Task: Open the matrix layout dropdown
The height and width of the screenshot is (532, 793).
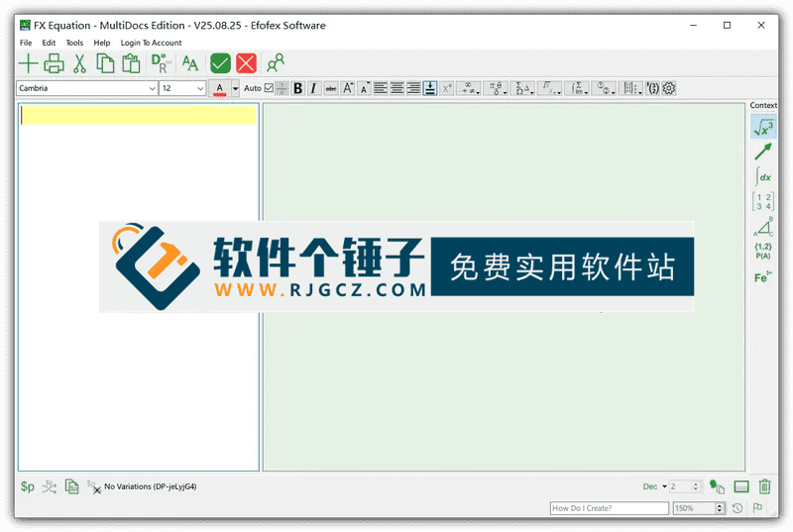Action: [x=631, y=88]
